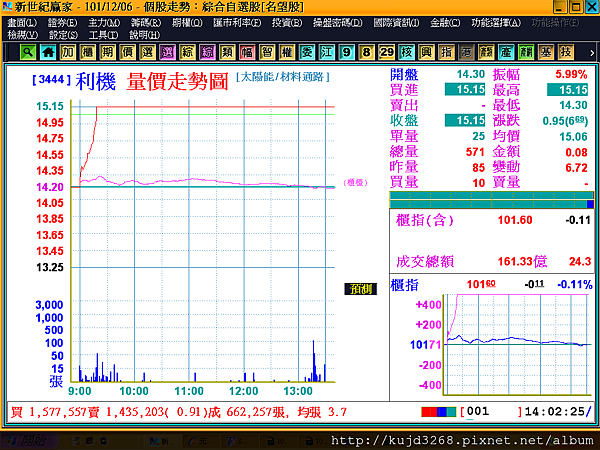Open the 功能選擇(A) menu

click(496, 23)
